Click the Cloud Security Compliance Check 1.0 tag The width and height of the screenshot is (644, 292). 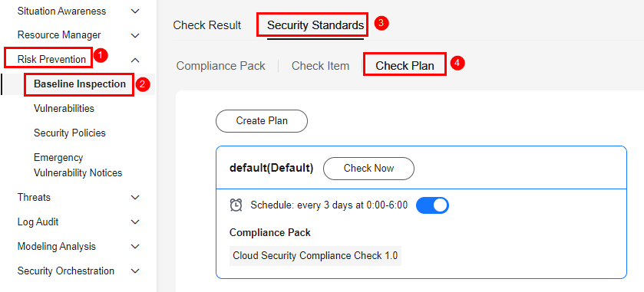(x=315, y=256)
